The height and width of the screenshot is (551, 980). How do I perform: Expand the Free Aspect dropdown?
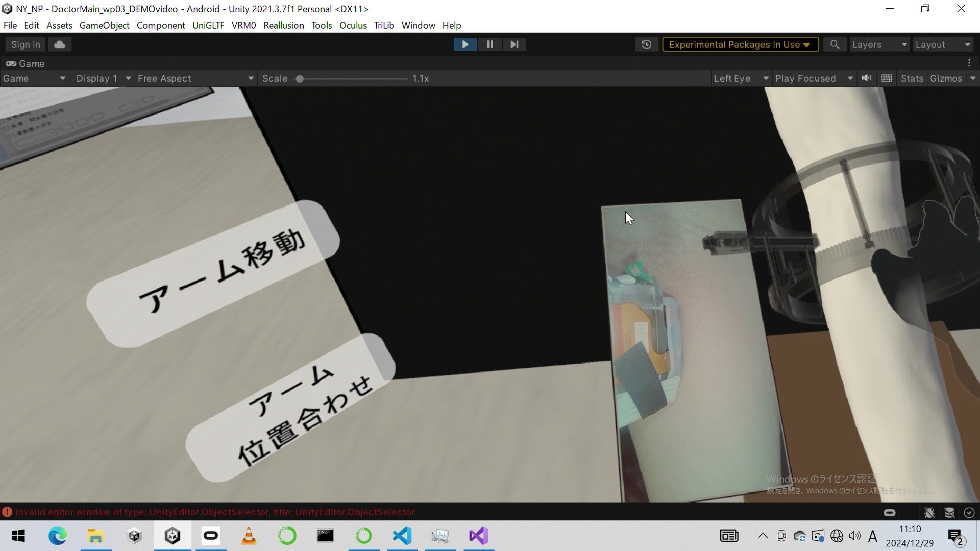pos(195,78)
